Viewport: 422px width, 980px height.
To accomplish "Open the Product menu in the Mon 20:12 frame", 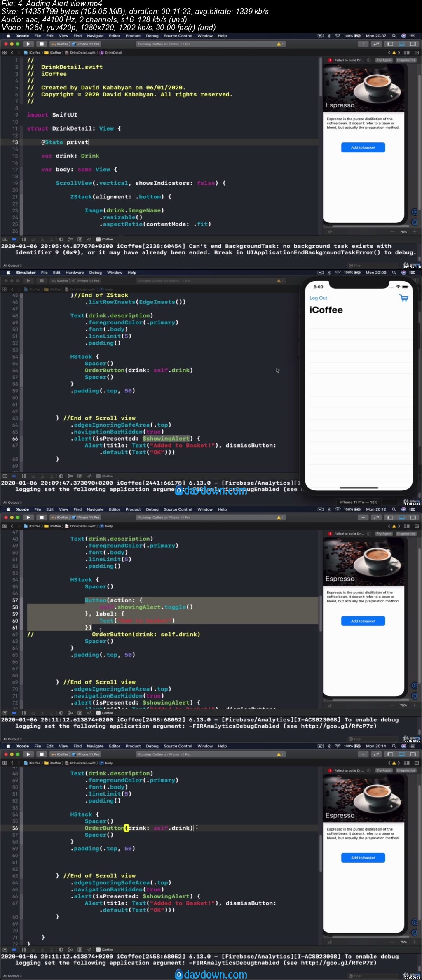I will tap(133, 509).
